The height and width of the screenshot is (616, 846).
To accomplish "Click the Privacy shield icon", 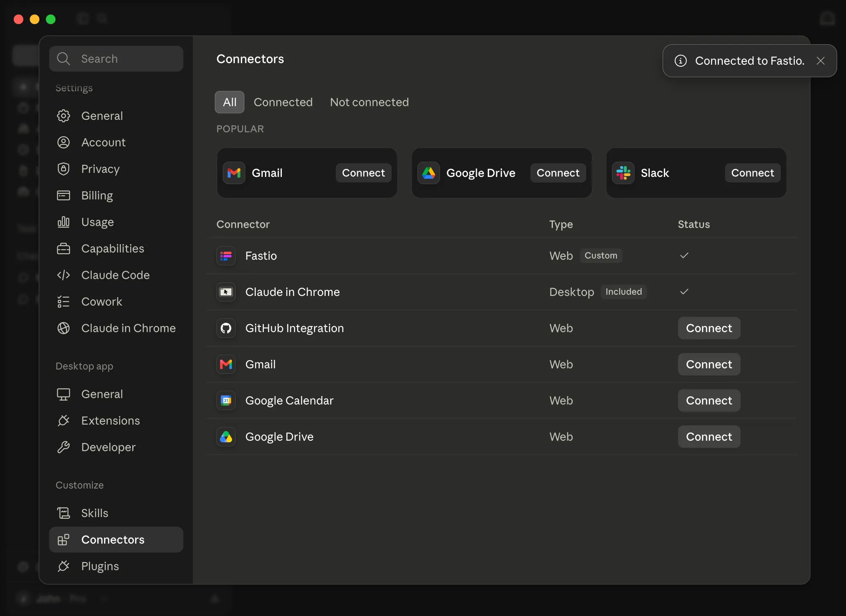I will pyautogui.click(x=64, y=169).
